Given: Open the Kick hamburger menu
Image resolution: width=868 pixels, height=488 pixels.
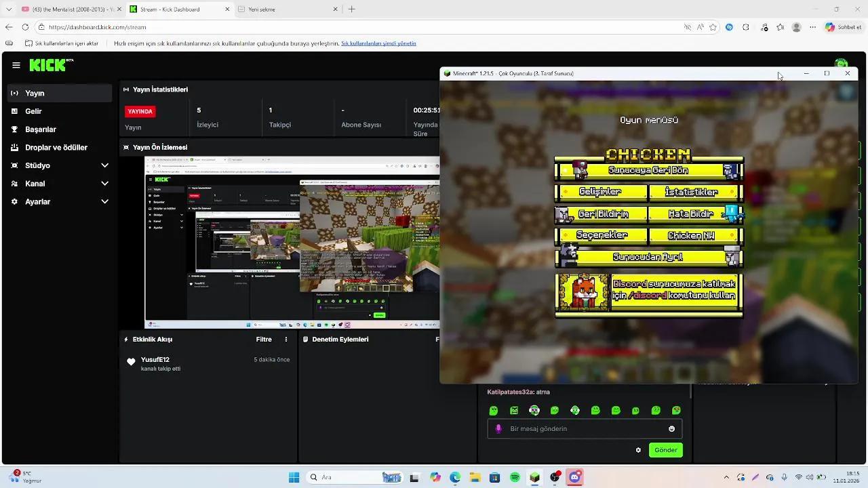Looking at the screenshot, I should pos(16,65).
